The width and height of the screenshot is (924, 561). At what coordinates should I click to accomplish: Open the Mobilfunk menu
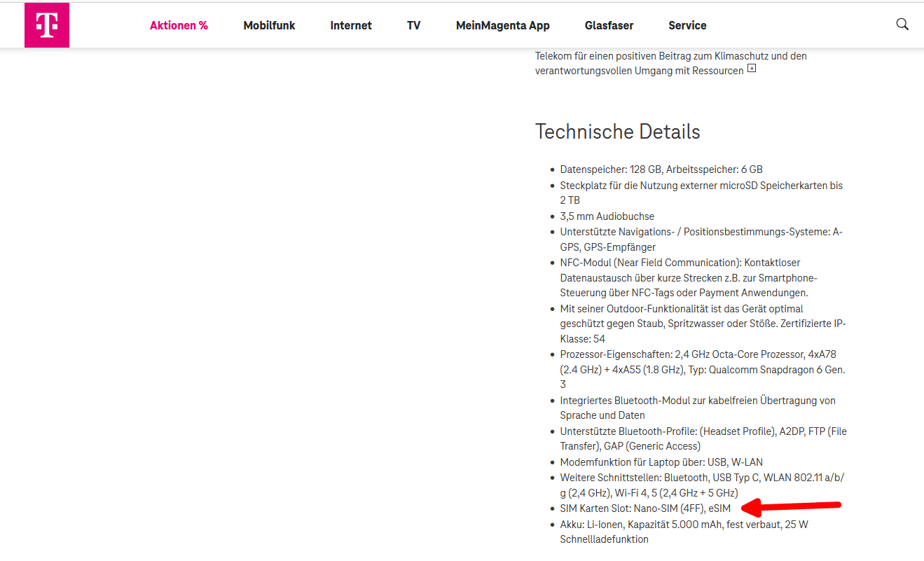pos(269,25)
